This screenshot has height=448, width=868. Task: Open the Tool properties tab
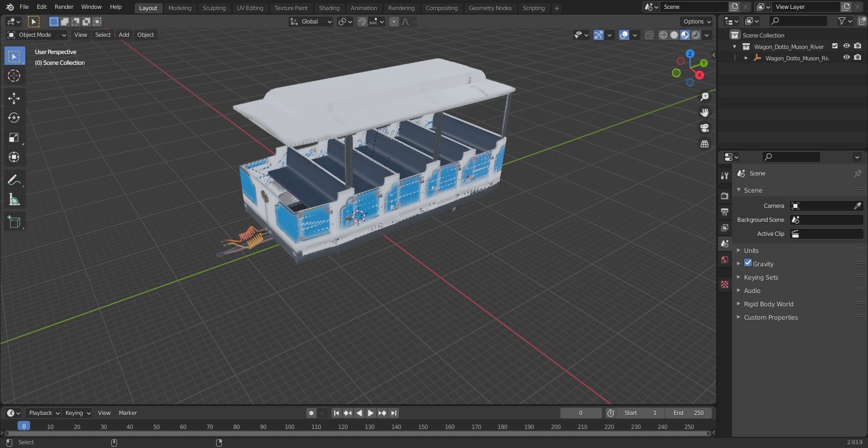pos(724,175)
